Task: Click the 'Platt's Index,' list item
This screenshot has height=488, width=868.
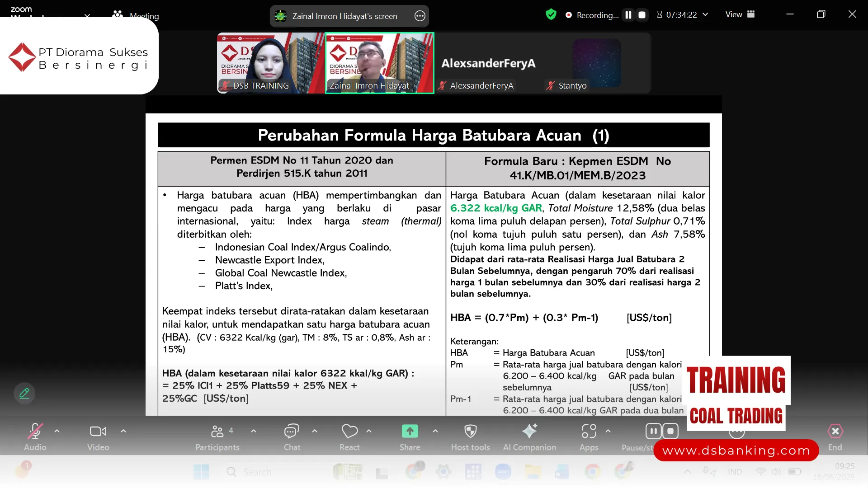Action: point(244,286)
